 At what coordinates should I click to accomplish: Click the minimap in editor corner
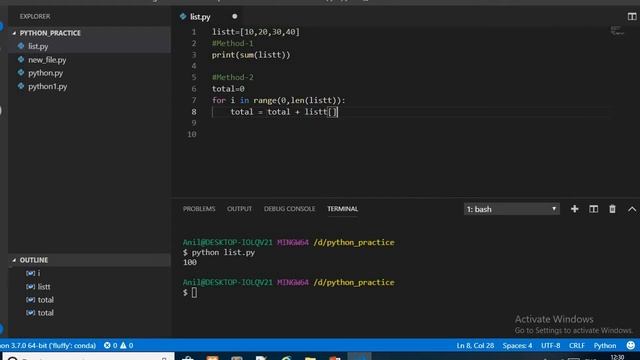(617, 31)
